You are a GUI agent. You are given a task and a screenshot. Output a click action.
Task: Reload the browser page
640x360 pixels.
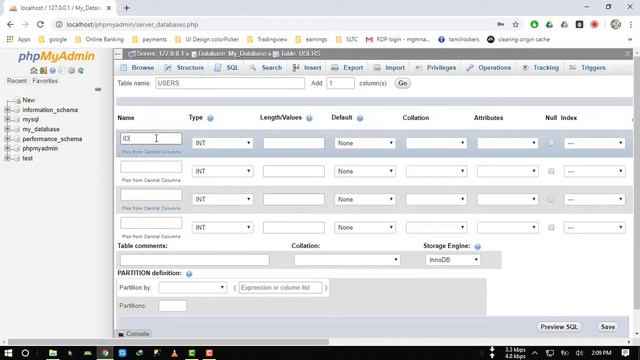40,24
